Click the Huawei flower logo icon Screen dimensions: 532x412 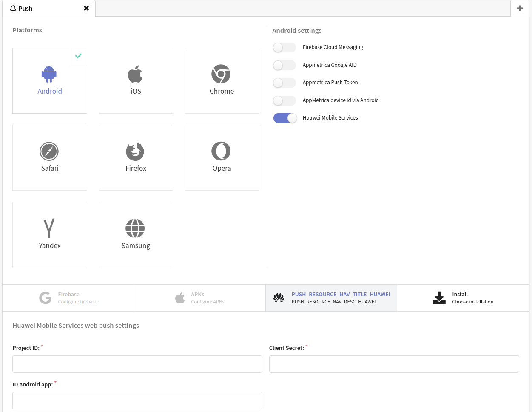click(x=279, y=298)
